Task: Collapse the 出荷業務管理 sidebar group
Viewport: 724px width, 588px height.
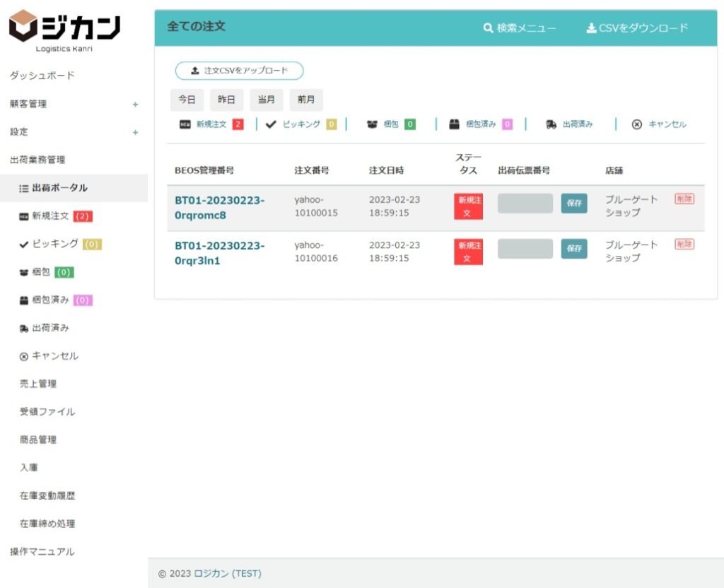Action: click(x=37, y=160)
